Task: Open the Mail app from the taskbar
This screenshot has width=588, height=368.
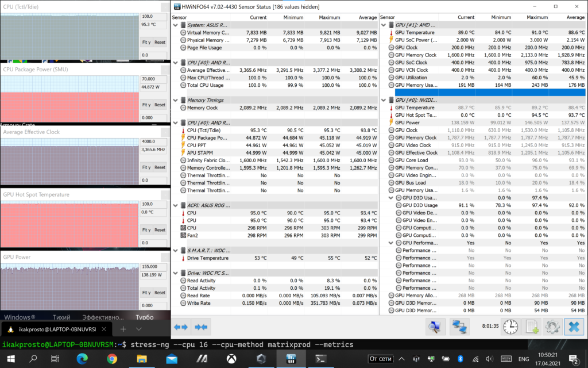Action: tap(172, 359)
